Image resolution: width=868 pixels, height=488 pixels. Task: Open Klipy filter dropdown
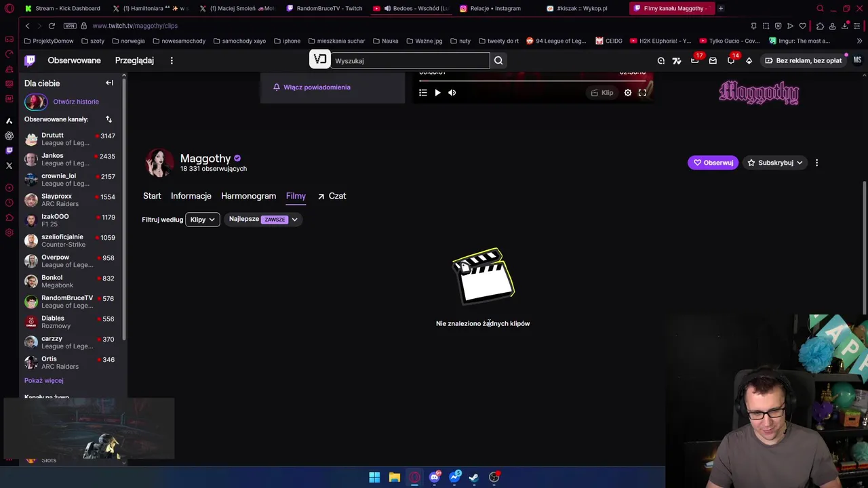pyautogui.click(x=202, y=220)
